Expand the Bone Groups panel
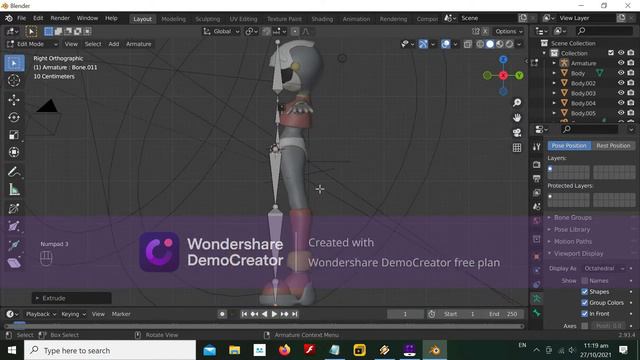Screen dimensions: 640x360 [x=573, y=218]
